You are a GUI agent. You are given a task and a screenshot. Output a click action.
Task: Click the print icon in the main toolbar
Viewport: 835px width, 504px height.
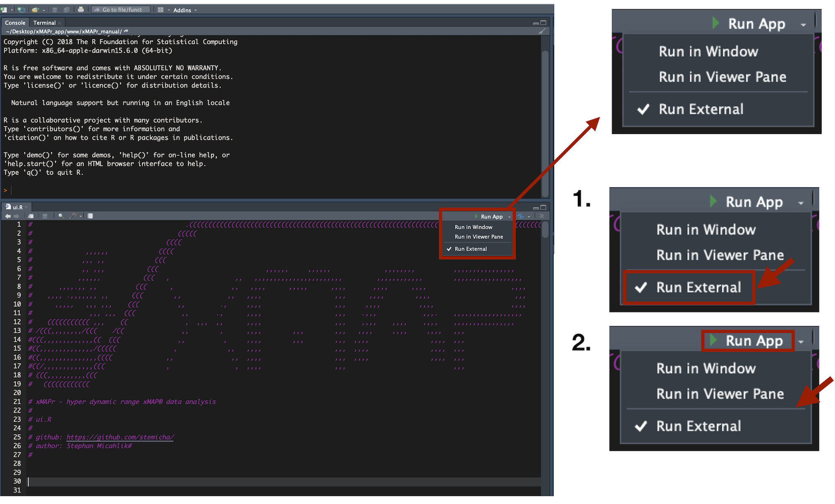tap(81, 10)
